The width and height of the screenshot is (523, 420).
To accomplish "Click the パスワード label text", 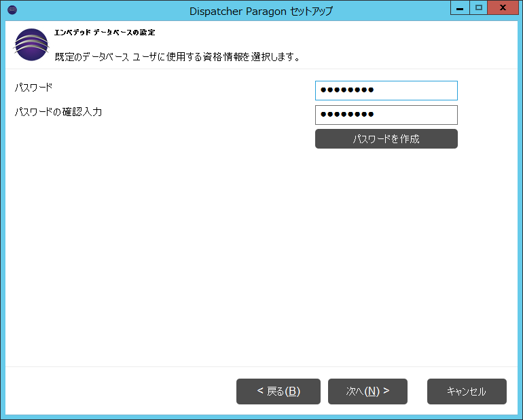I will click(33, 88).
